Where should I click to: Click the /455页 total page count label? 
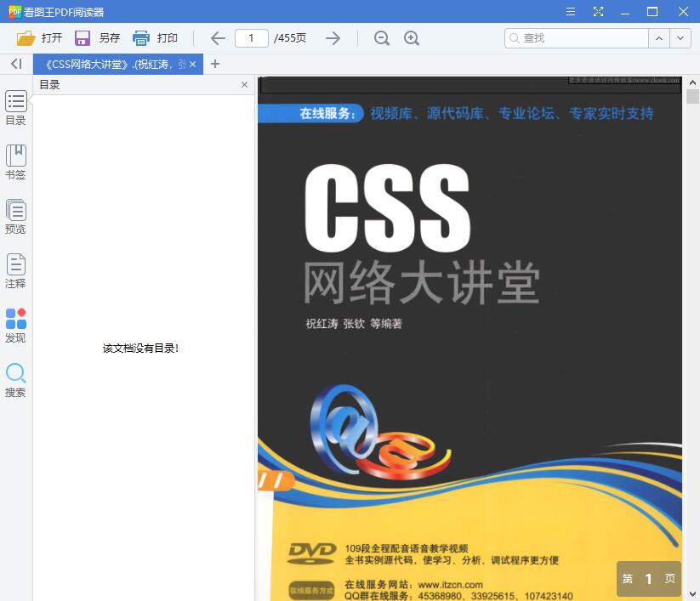(x=290, y=38)
